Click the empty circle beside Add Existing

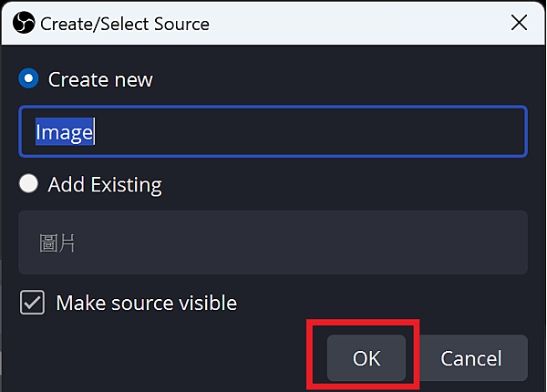click(29, 184)
